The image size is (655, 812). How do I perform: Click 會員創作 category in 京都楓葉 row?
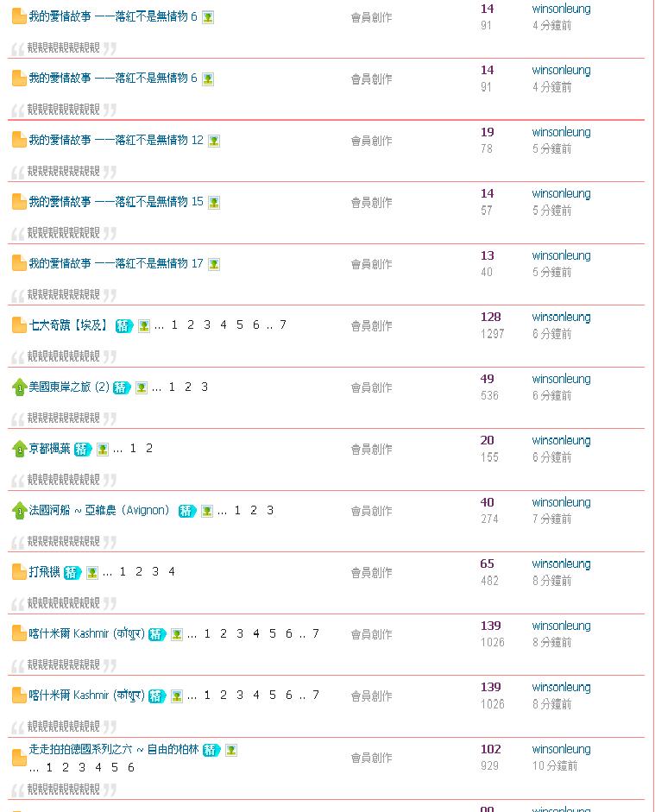[x=371, y=450]
